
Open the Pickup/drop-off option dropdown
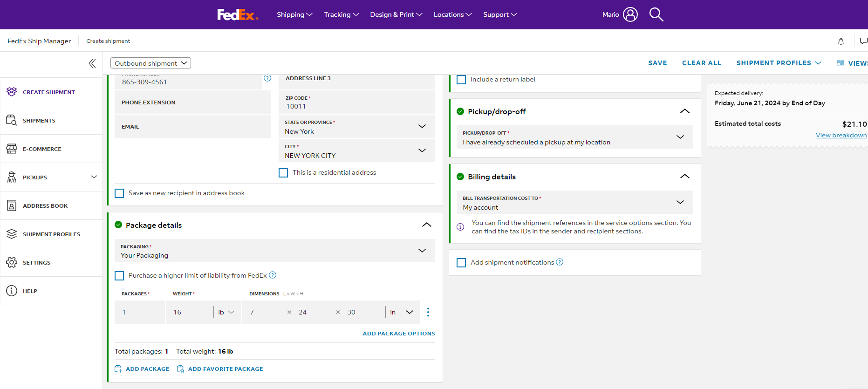click(575, 137)
